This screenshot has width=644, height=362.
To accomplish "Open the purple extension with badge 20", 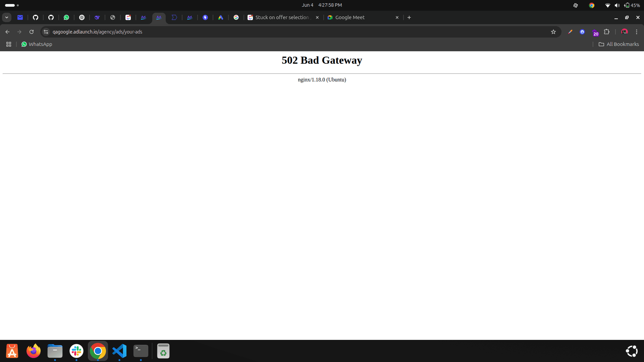I will tap(595, 32).
